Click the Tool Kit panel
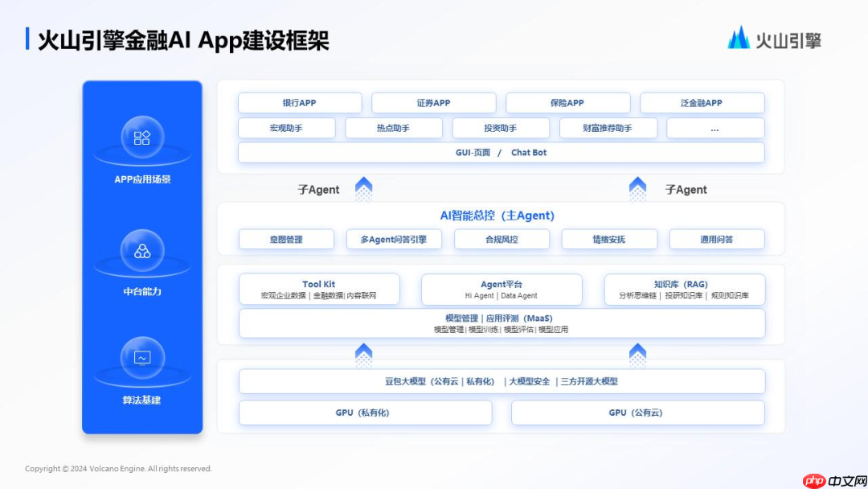Image resolution: width=868 pixels, height=489 pixels. (319, 290)
